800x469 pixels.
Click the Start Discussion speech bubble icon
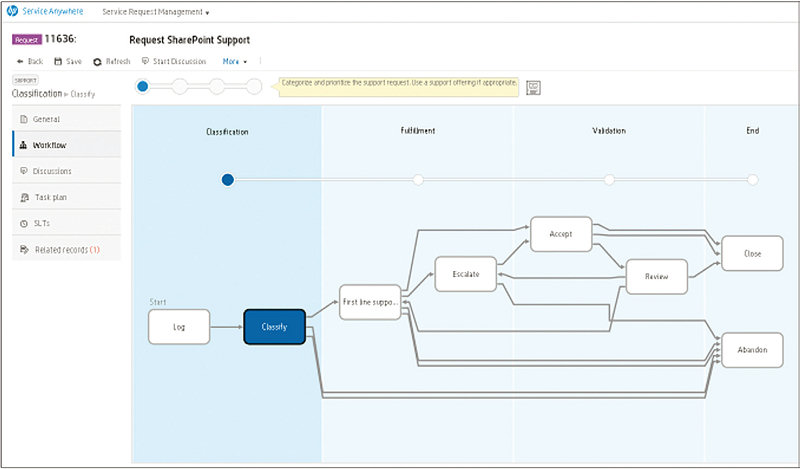tap(146, 61)
